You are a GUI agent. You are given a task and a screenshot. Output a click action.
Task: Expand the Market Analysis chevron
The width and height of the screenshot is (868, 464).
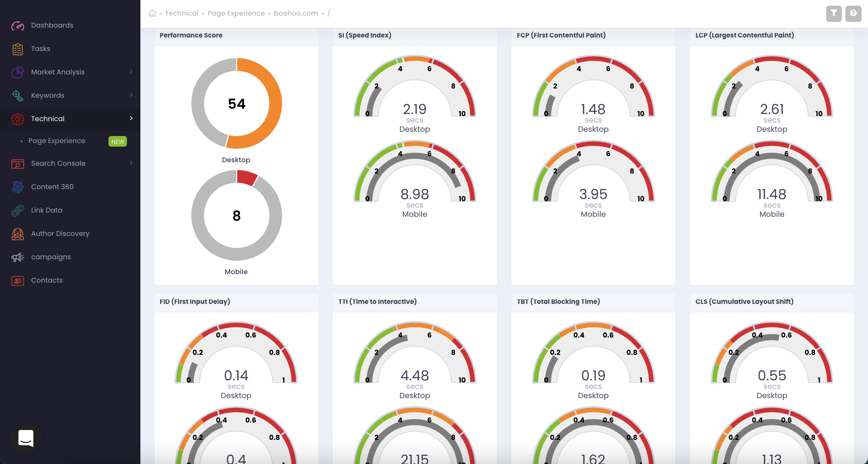[131, 72]
